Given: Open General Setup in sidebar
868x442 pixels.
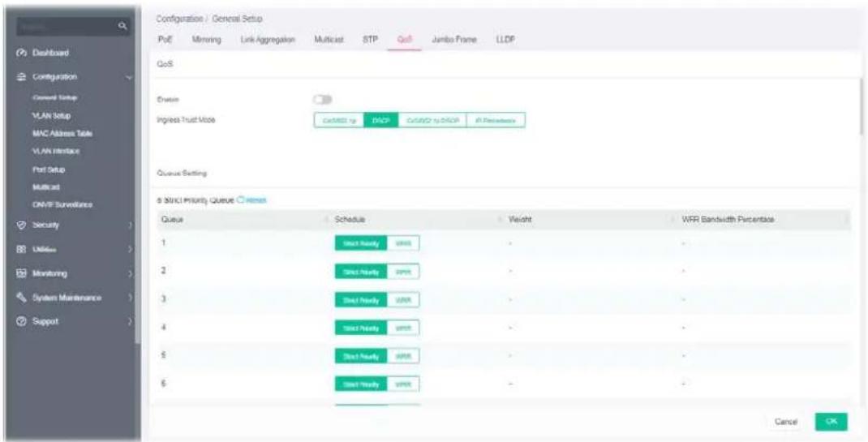Looking at the screenshot, I should point(55,97).
